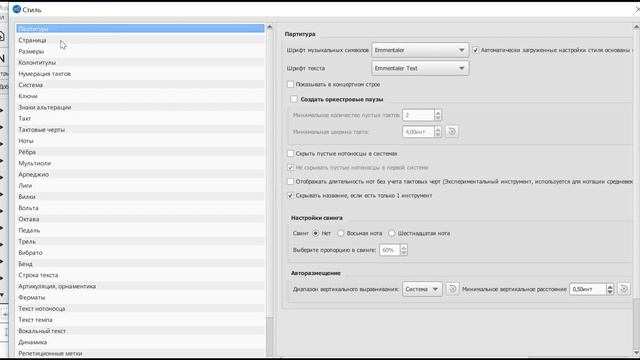Open 'Система' category in style list

pos(140,85)
